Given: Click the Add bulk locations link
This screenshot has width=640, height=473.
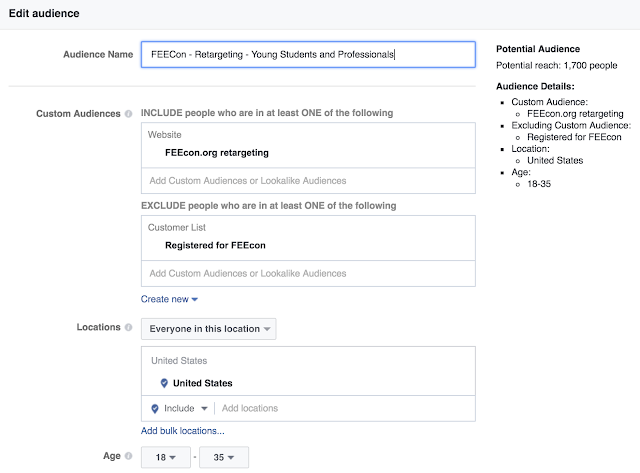Looking at the screenshot, I should pyautogui.click(x=182, y=431).
